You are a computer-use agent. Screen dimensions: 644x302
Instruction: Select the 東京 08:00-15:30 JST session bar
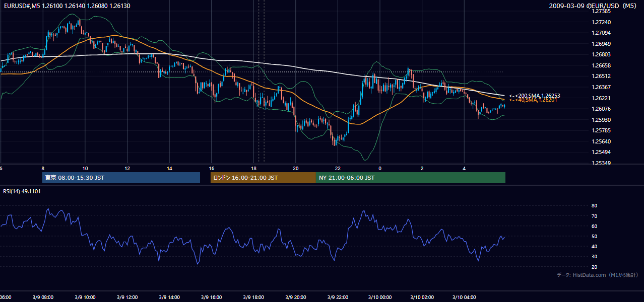121,178
